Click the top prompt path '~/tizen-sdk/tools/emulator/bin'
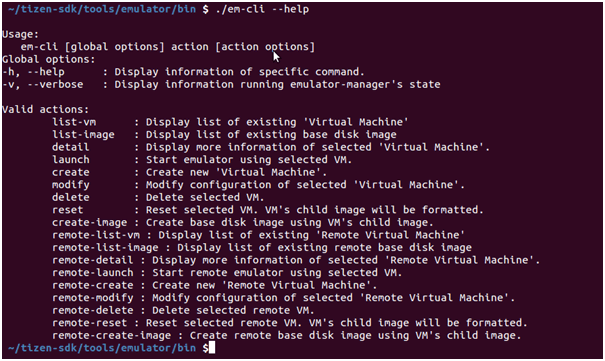This screenshot has width=605, height=361. [102, 9]
